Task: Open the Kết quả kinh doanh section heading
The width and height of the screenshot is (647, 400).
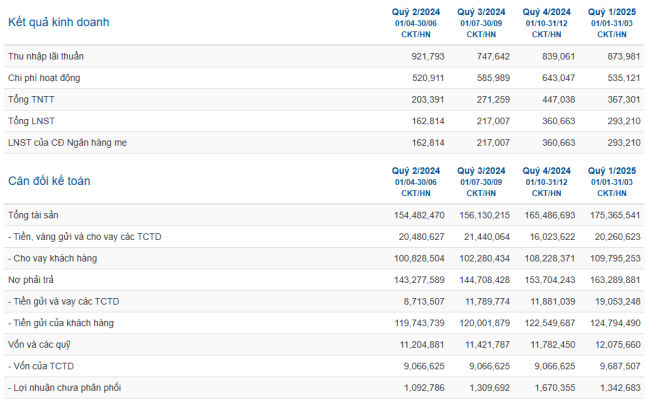Action: point(59,22)
